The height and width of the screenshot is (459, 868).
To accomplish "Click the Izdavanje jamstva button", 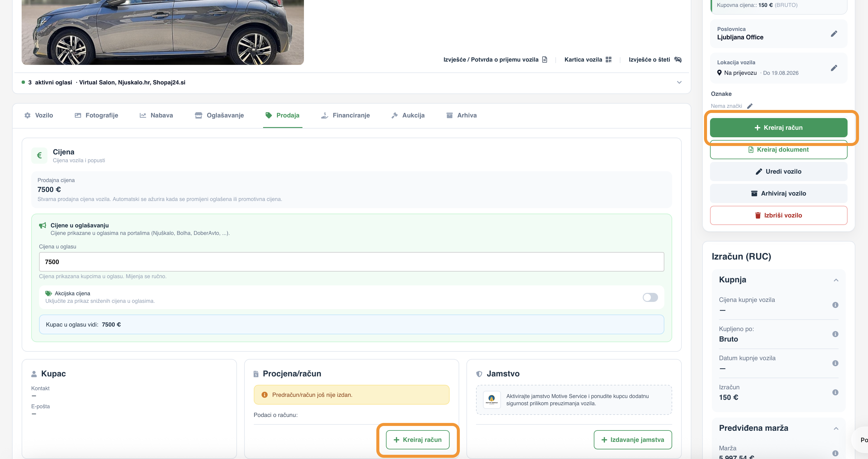I will (x=633, y=440).
